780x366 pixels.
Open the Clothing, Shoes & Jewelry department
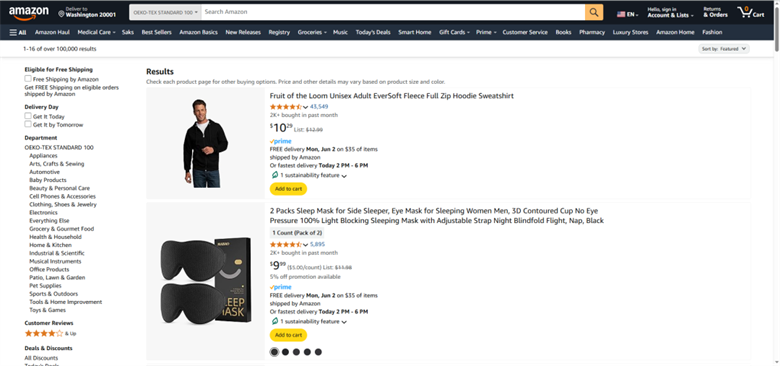point(63,204)
